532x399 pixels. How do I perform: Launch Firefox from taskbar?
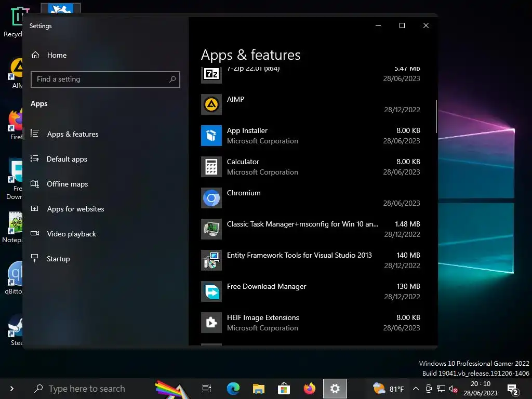pyautogui.click(x=310, y=389)
